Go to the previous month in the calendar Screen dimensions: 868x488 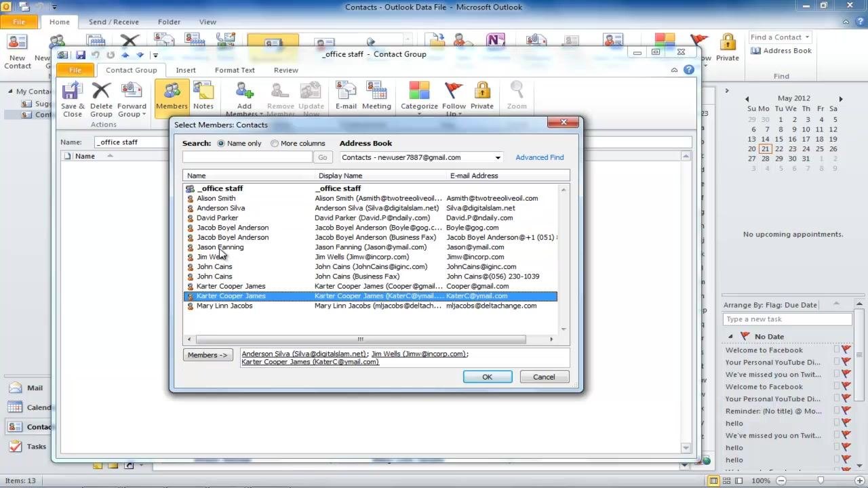coord(747,99)
